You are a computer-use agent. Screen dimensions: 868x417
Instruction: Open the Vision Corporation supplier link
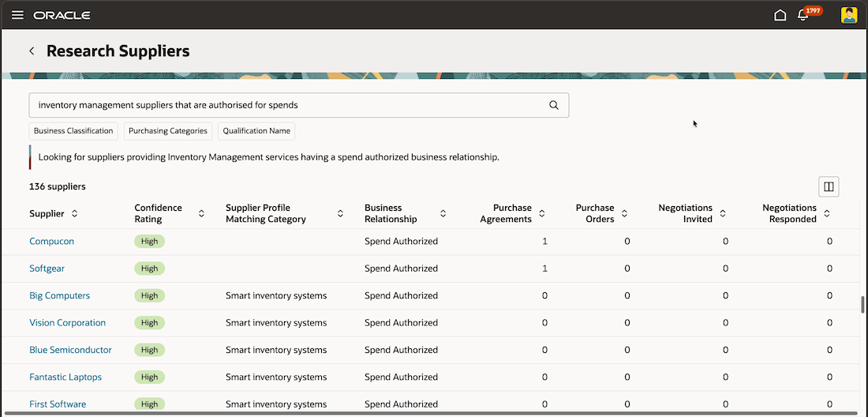point(68,323)
